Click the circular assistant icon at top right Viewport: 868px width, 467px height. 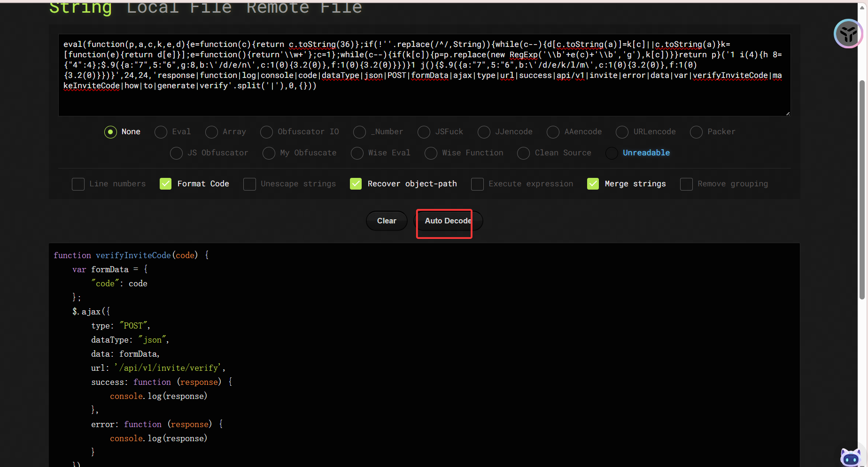coord(848,34)
